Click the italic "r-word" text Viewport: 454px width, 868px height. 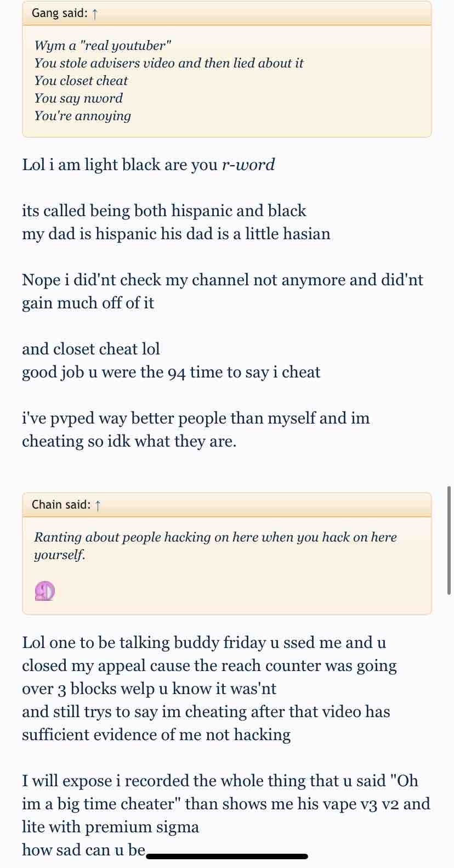click(x=248, y=165)
